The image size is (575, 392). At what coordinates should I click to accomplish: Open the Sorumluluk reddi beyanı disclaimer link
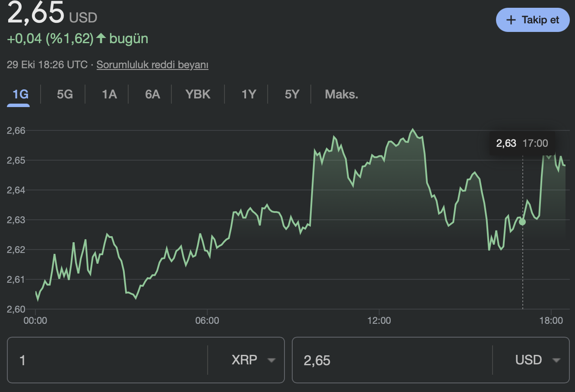pyautogui.click(x=152, y=64)
